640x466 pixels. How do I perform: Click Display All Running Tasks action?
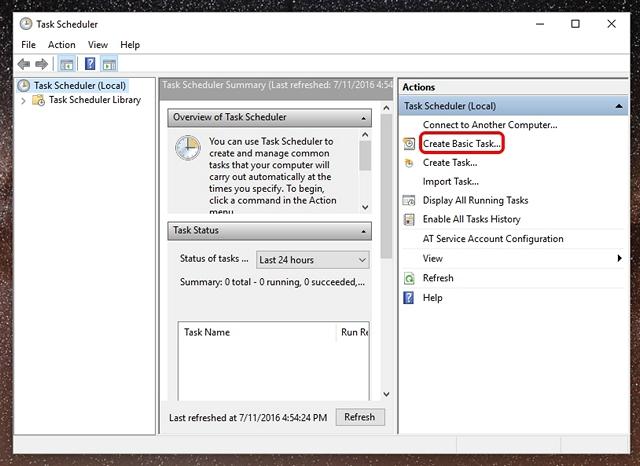pyautogui.click(x=476, y=200)
